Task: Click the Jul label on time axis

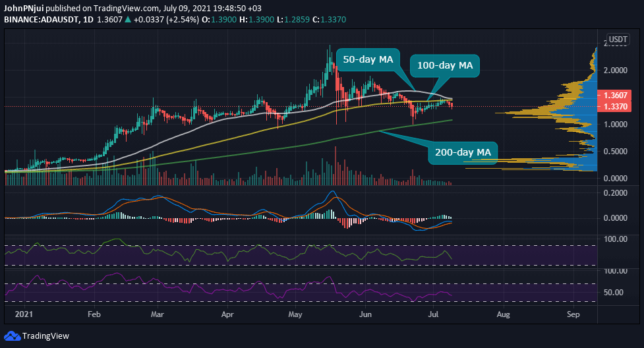Action: [x=433, y=314]
